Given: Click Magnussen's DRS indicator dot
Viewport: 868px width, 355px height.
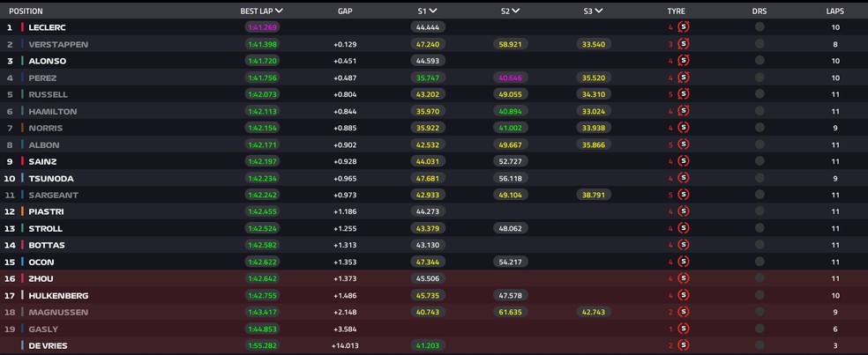Looking at the screenshot, I should (759, 311).
